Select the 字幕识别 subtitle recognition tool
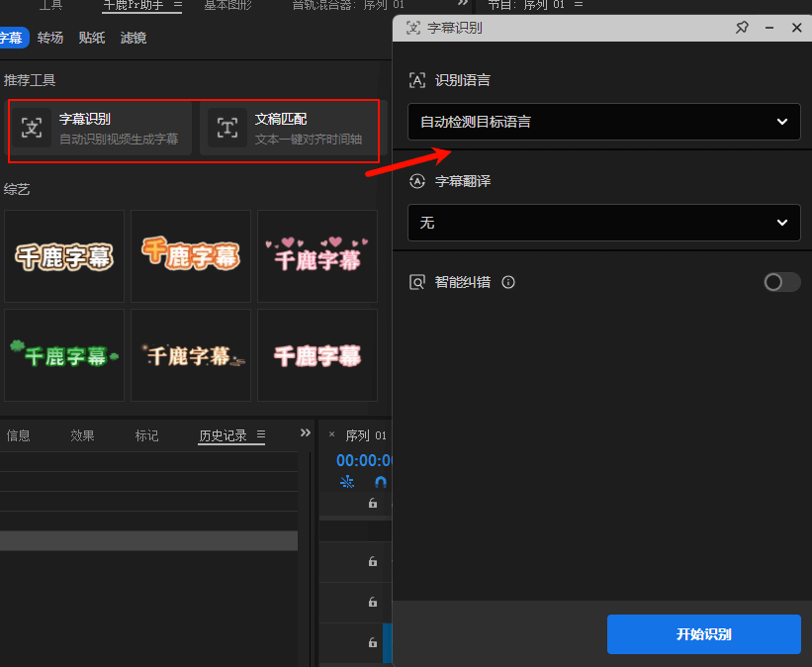The width and height of the screenshot is (812, 667). coord(99,129)
